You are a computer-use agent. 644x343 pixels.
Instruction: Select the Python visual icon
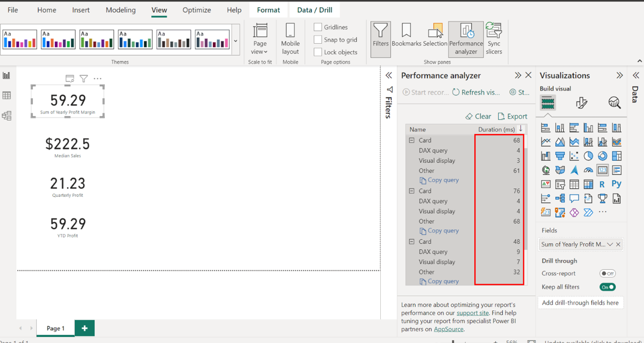tap(616, 184)
